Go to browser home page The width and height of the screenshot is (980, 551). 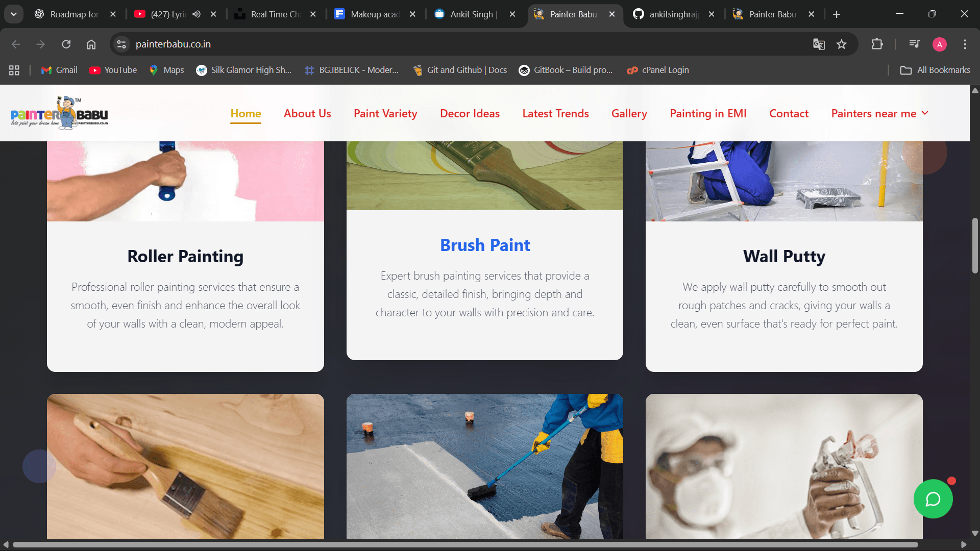pos(91,44)
